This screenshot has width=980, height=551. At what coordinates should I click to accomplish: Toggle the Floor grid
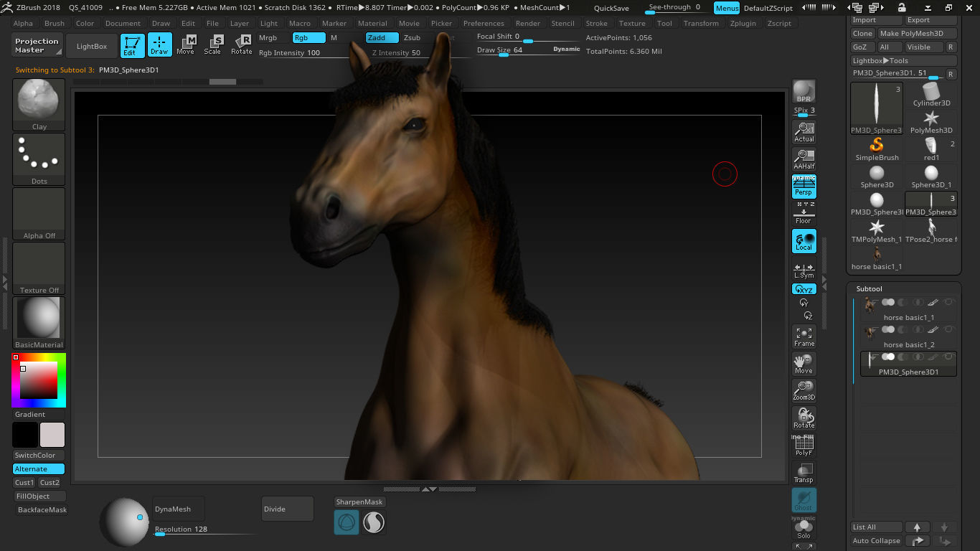(804, 214)
